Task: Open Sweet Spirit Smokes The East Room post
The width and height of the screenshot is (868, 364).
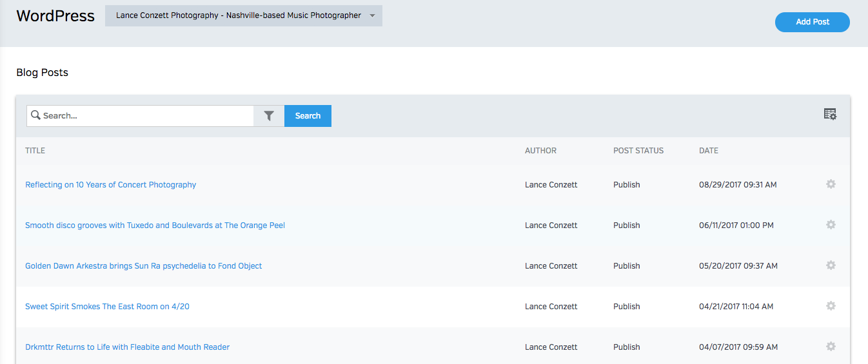Action: point(107,307)
